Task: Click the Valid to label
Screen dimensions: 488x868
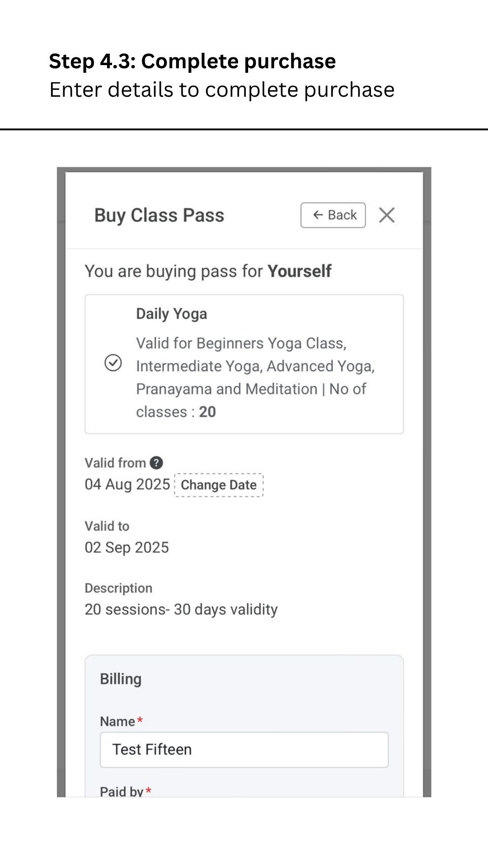Action: coord(107,526)
